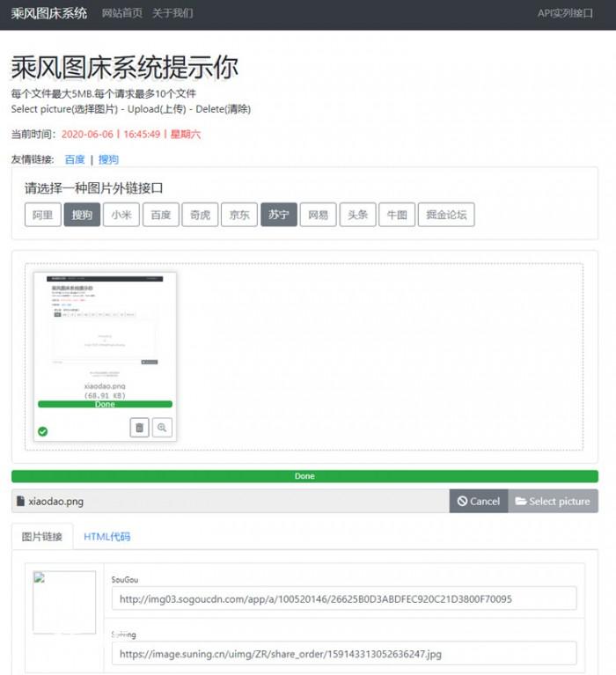Click the Select picture button
Screen dimensions: 616x675
click(554, 501)
